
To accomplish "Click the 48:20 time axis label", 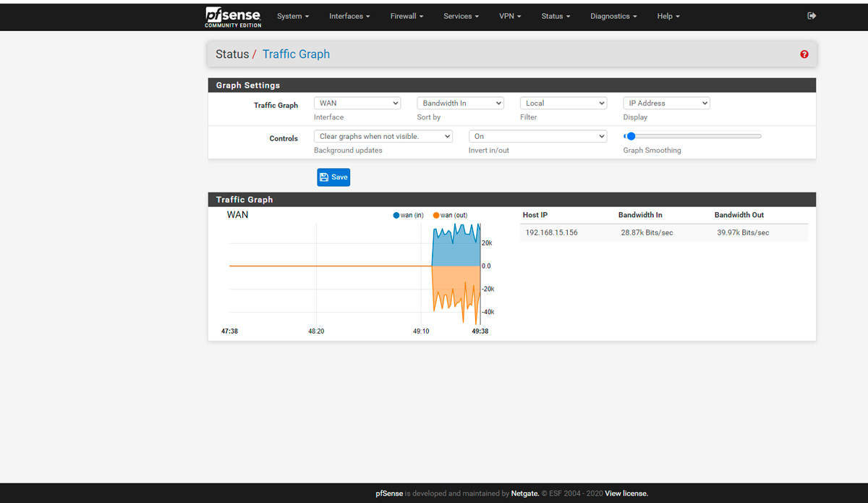I will [x=316, y=331].
